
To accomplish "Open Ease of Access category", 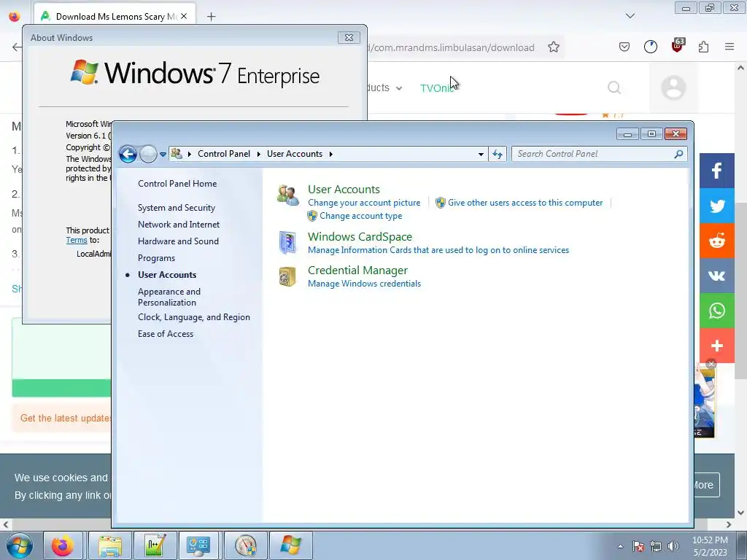I will 166,334.
